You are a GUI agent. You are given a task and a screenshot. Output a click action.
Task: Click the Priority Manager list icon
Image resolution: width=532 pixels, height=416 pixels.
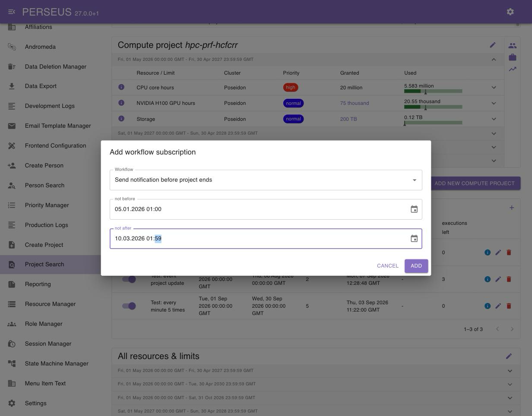tap(12, 205)
